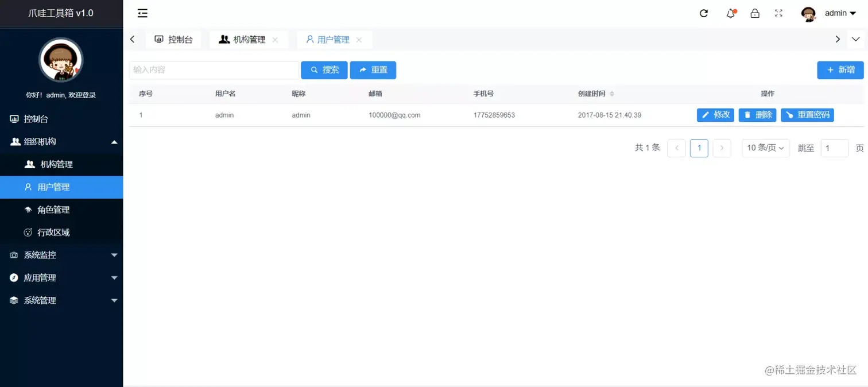Click the 邮箱 column header
Image resolution: width=868 pixels, height=387 pixels.
(x=375, y=94)
